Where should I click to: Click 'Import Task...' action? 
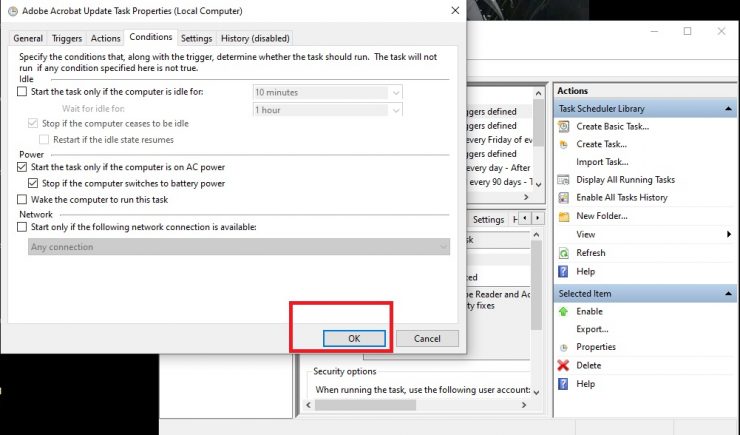(602, 162)
